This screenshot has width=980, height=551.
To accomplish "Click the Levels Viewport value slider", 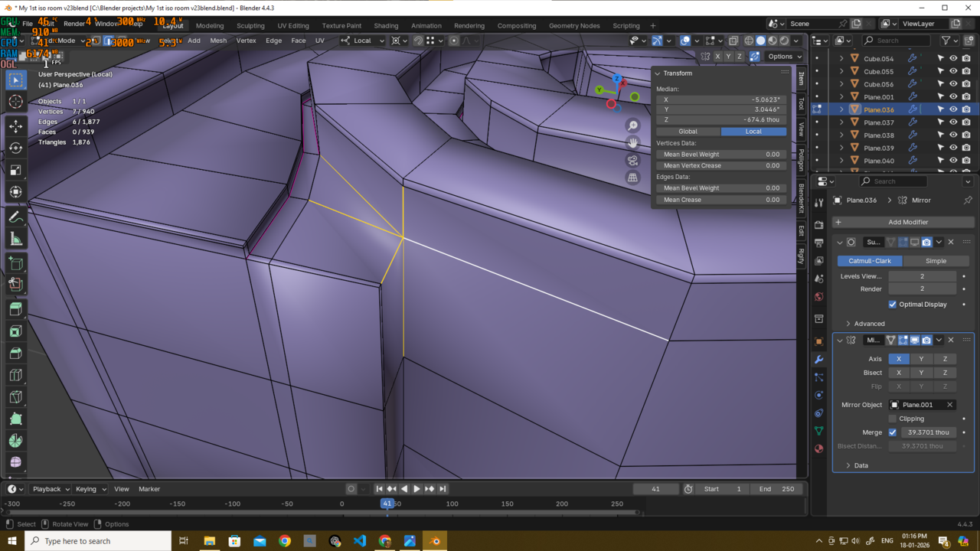I will click(x=922, y=276).
